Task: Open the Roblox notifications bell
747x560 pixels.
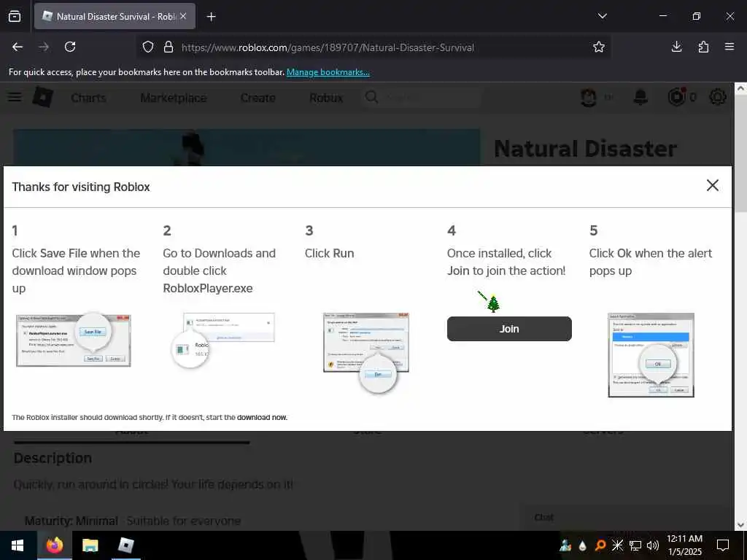Action: coord(640,97)
